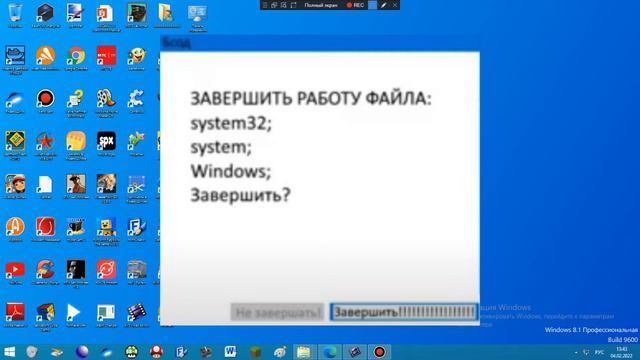Click Полный экран in recorder toolbar
The image size is (640, 360).
click(321, 5)
